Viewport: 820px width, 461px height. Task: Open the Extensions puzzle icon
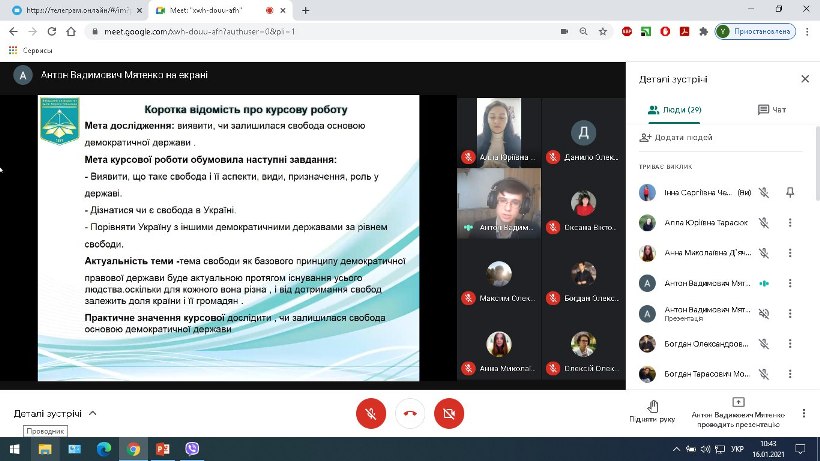coord(704,31)
